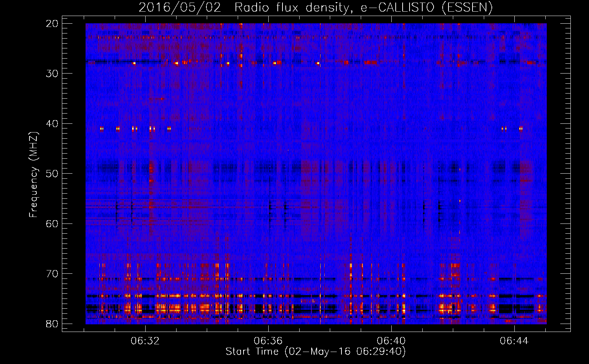
Task: Click the 70 frequency tick label
Action: coord(52,274)
